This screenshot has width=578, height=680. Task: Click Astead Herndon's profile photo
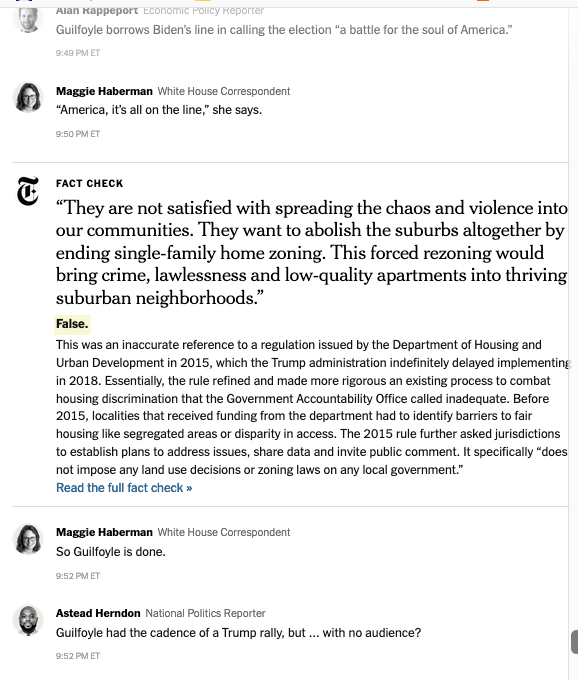(x=28, y=620)
